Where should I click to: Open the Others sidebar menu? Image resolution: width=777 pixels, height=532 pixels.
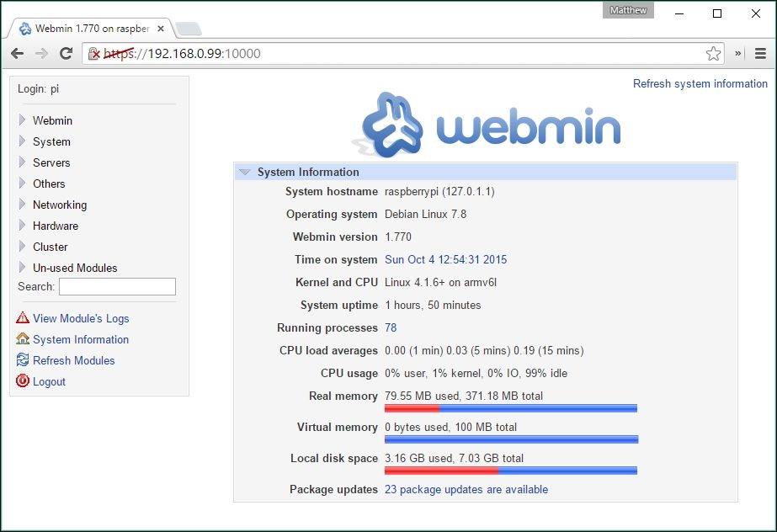49,184
